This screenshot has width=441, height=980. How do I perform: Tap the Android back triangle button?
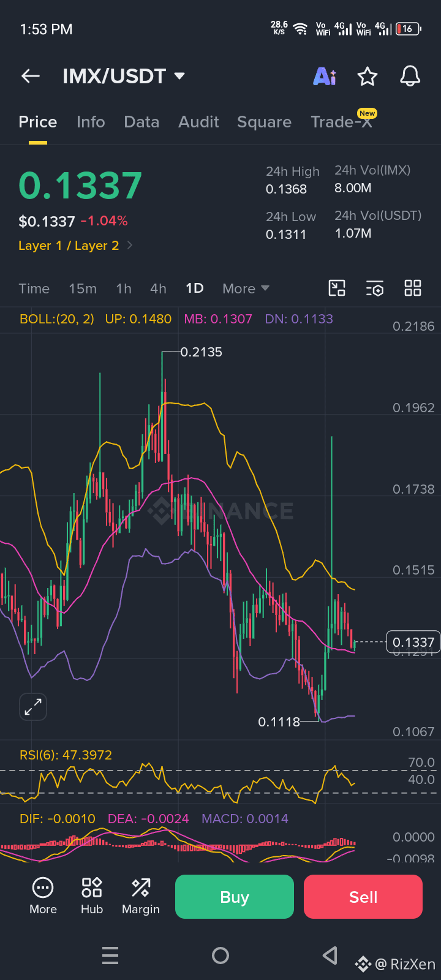click(x=330, y=956)
